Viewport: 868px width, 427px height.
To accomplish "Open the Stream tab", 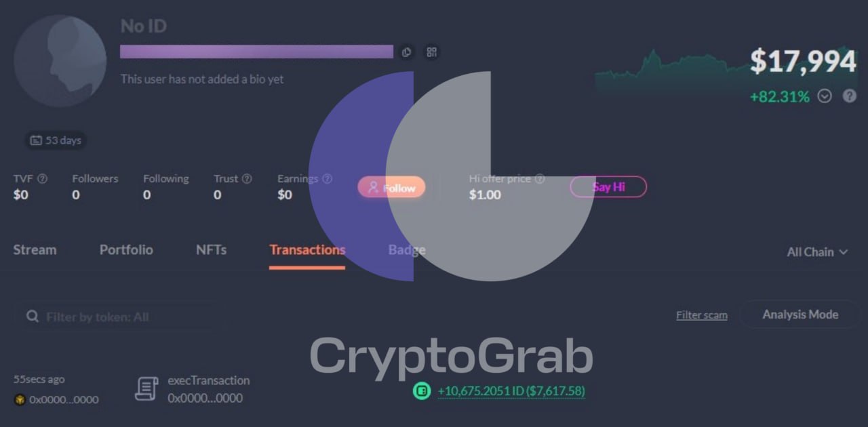I will 35,249.
